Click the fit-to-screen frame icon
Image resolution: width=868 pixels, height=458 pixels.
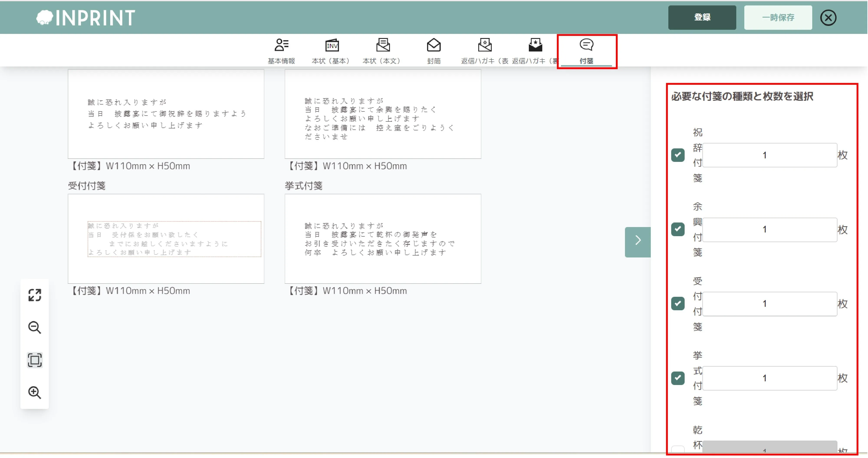(x=34, y=360)
